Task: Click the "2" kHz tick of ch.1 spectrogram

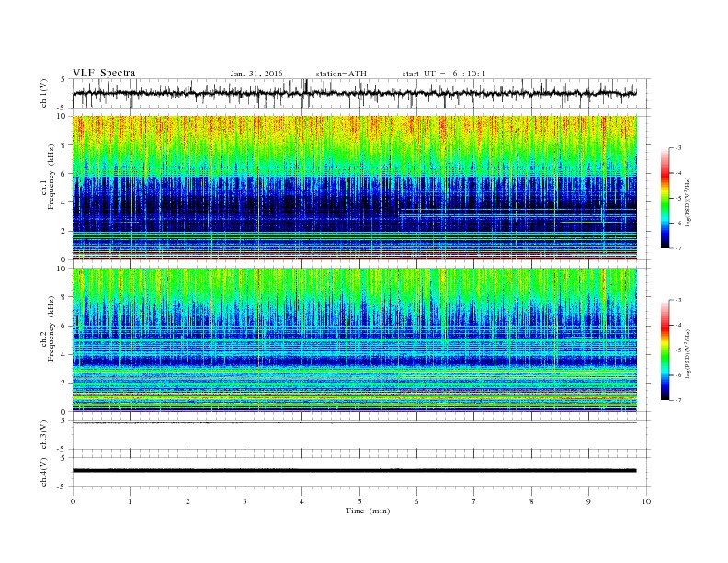Action: 64,231
